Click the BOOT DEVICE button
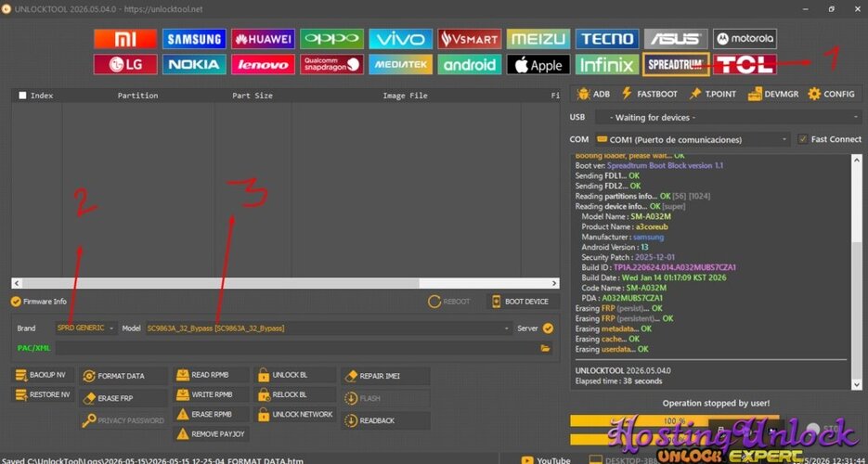Viewport: 868px width, 464px height. tap(523, 302)
